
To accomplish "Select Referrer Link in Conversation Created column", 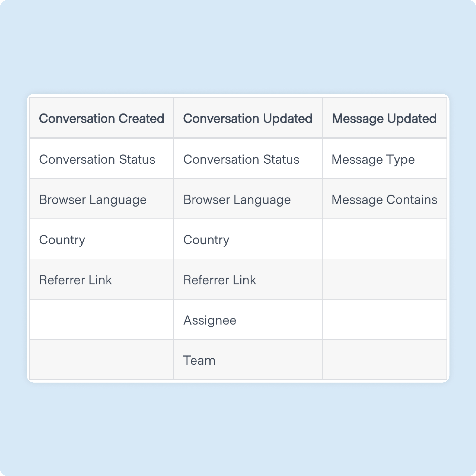I will tap(75, 280).
